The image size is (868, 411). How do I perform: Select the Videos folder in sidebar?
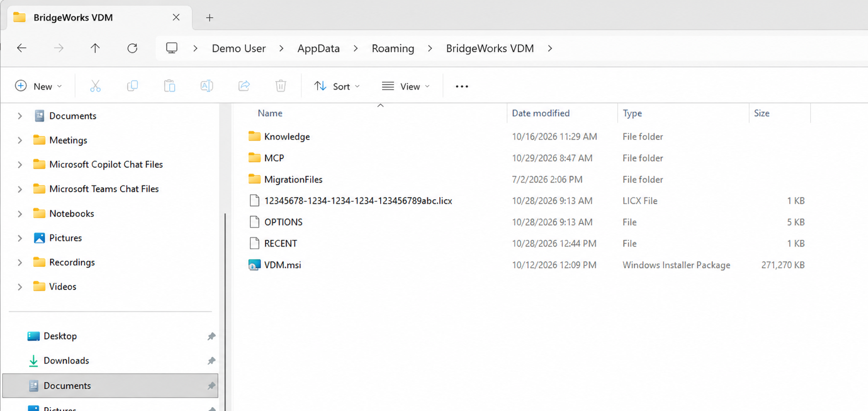62,287
